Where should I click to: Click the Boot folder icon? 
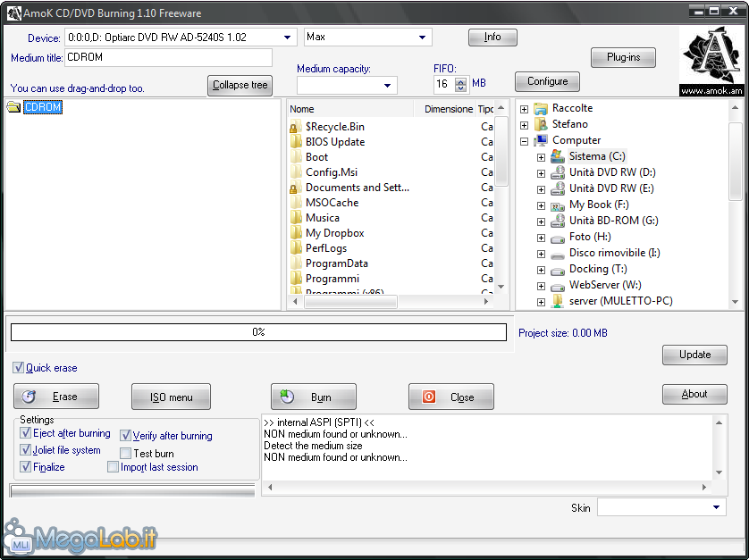(296, 157)
